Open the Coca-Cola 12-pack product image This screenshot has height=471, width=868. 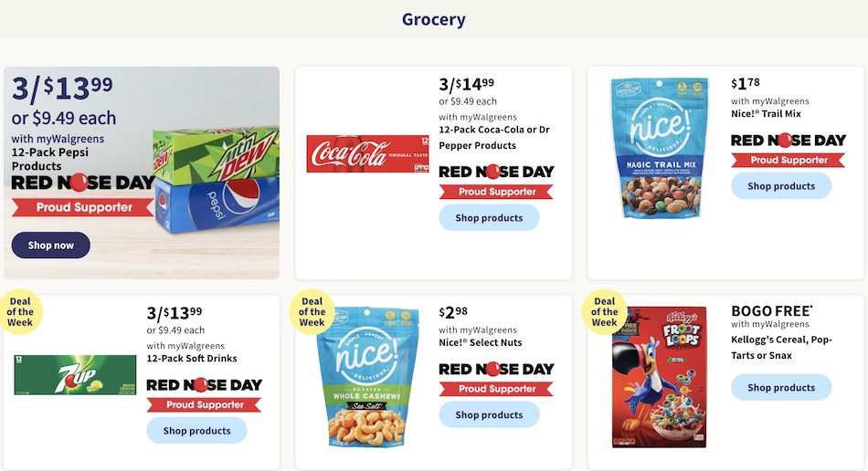(367, 153)
